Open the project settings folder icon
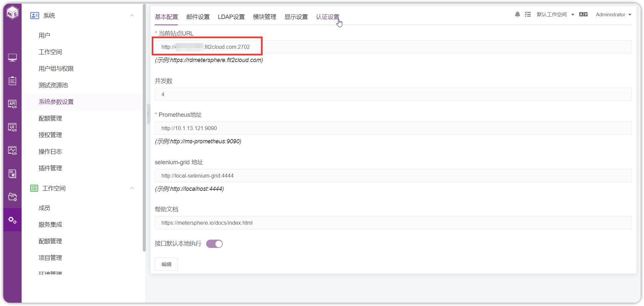Screen dimensions: 644x306 coord(13,197)
